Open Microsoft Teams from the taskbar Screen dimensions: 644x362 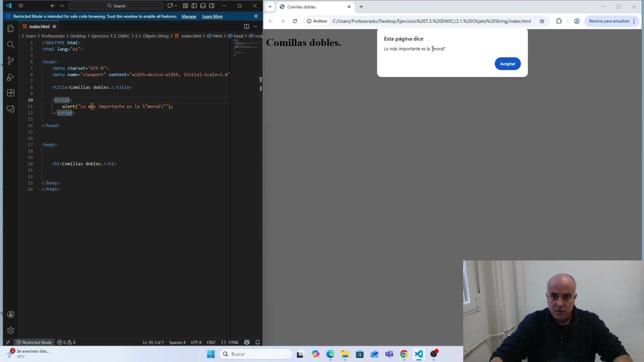pos(389,354)
